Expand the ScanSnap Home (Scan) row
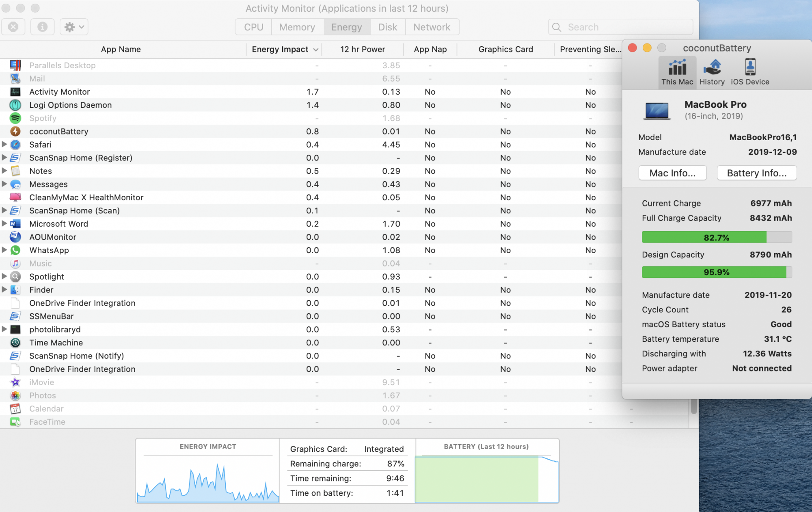812x512 pixels. tap(4, 210)
